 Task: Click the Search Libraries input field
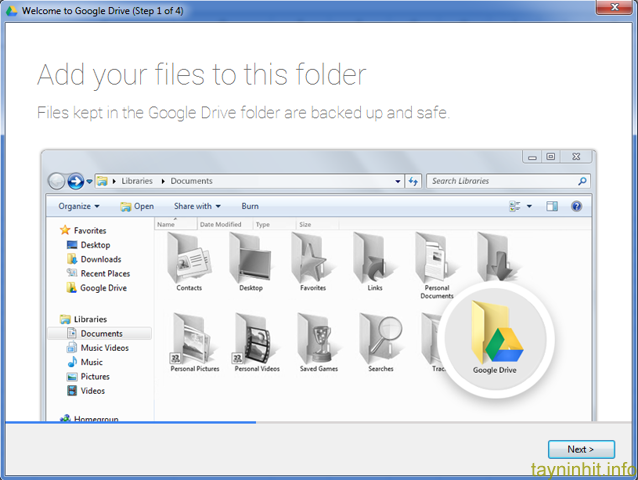pos(502,181)
